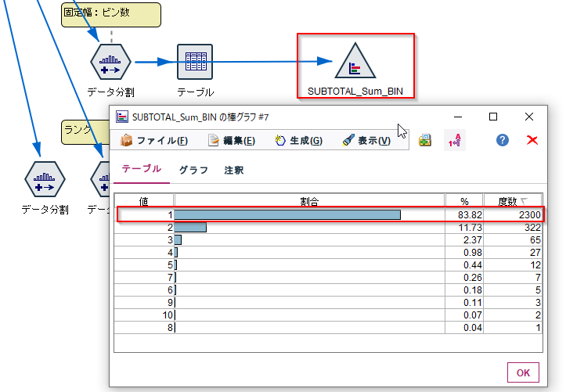
Task: Click the percentage cell 0.98
Action: (x=464, y=253)
